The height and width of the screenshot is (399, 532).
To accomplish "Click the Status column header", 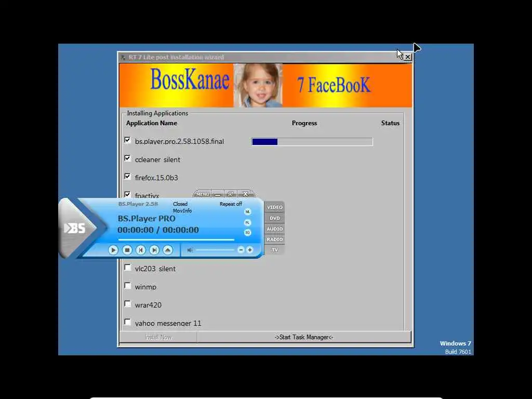I will pyautogui.click(x=390, y=123).
